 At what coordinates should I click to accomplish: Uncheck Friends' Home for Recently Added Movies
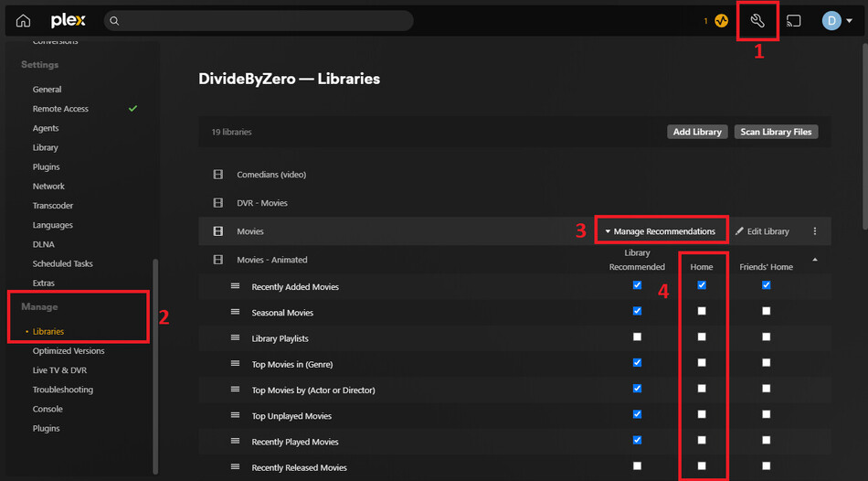(x=767, y=284)
